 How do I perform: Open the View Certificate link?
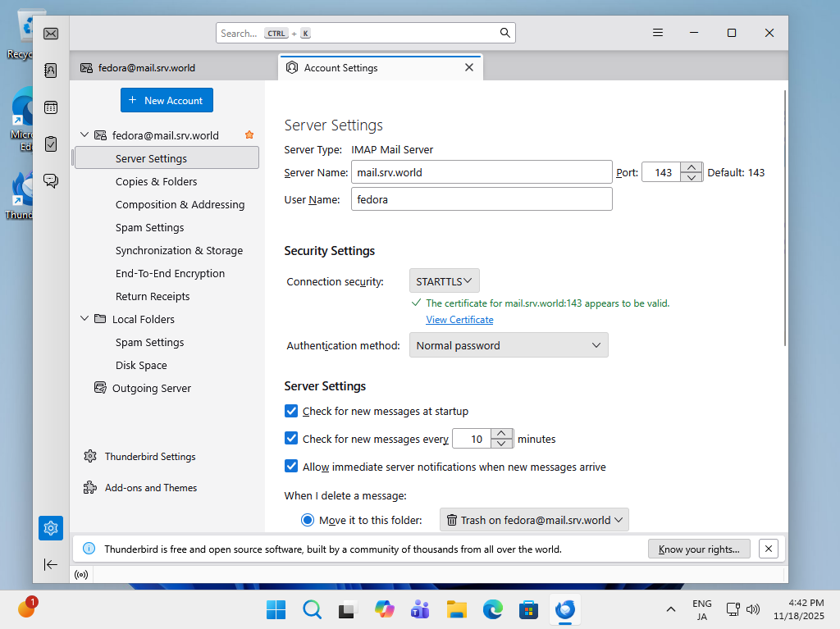point(459,319)
